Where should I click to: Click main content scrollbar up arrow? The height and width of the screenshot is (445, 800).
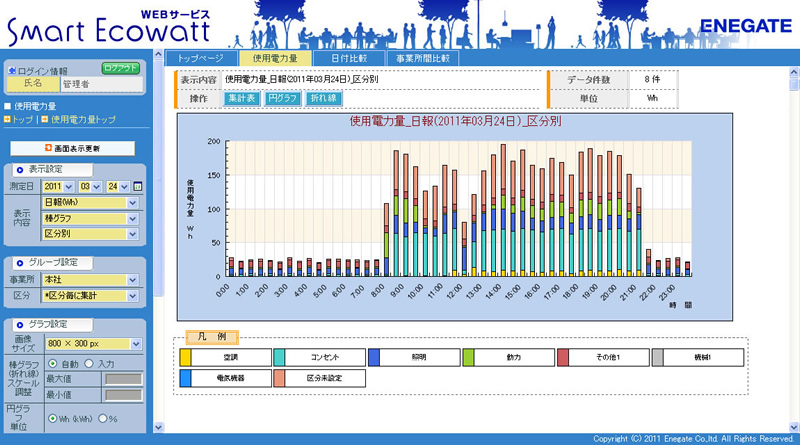pos(794,72)
